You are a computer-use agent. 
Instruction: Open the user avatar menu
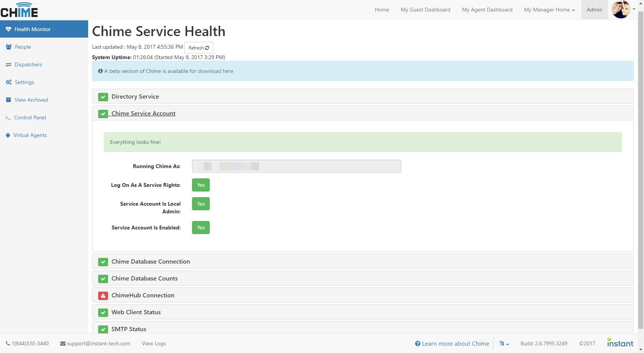tap(623, 10)
